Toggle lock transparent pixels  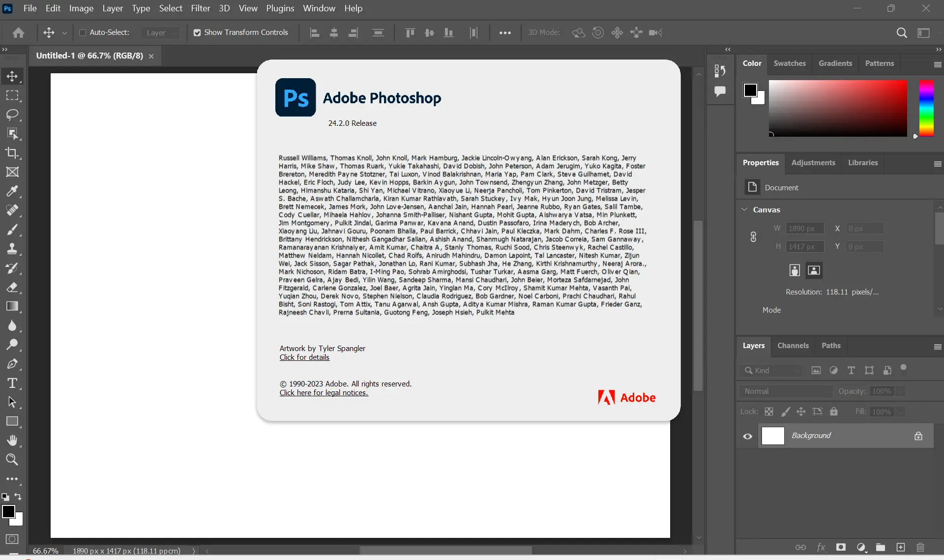pos(769,412)
